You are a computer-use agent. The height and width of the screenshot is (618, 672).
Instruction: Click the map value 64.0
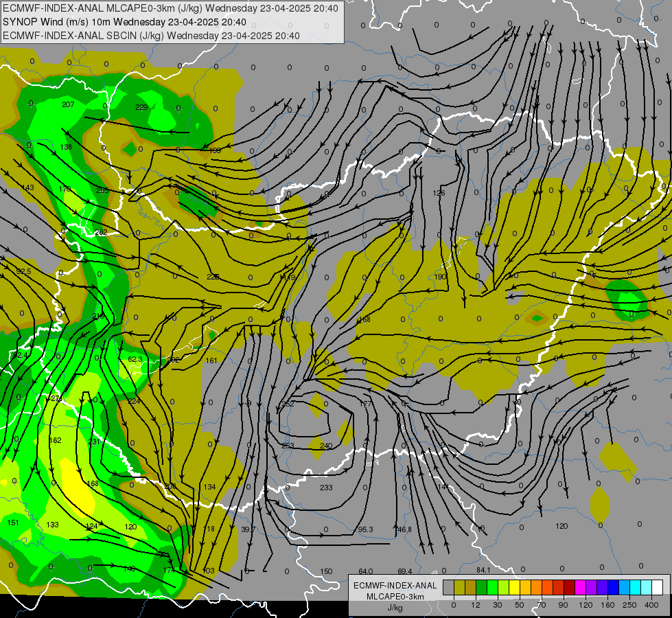366,571
